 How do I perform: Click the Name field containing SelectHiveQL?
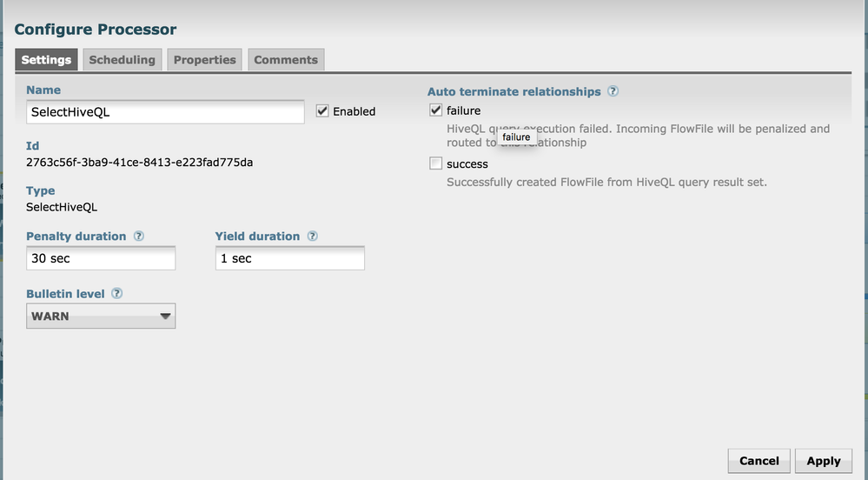click(165, 112)
